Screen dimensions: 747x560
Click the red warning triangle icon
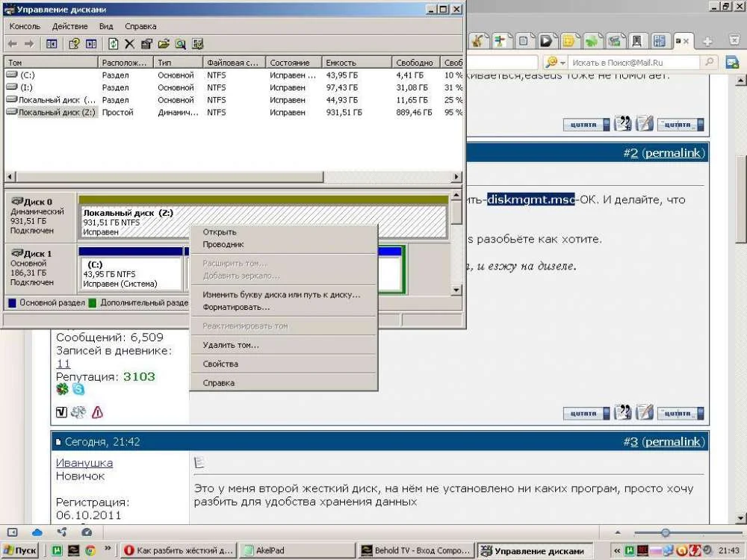point(97,412)
